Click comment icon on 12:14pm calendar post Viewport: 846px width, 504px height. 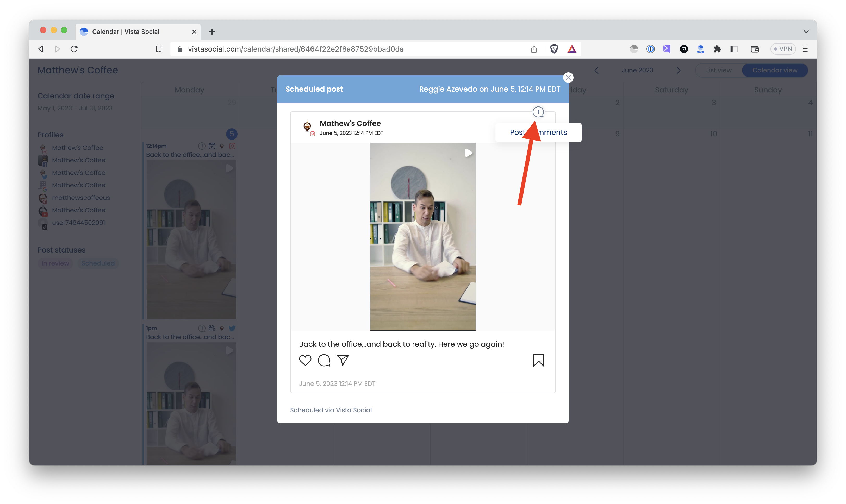tap(202, 146)
